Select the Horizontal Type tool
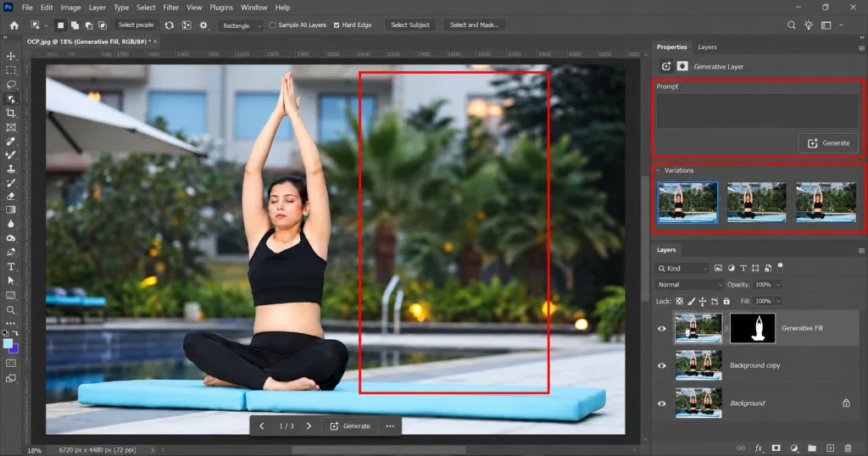 pyautogui.click(x=11, y=267)
